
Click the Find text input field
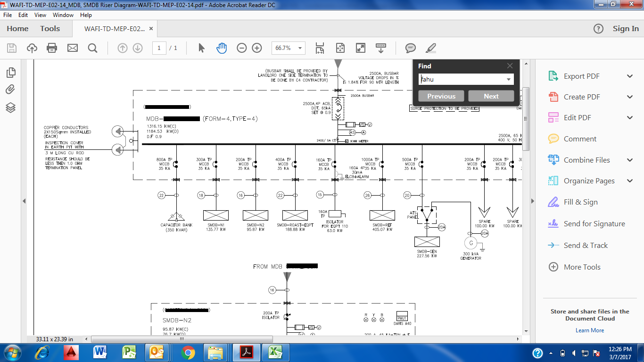click(462, 80)
